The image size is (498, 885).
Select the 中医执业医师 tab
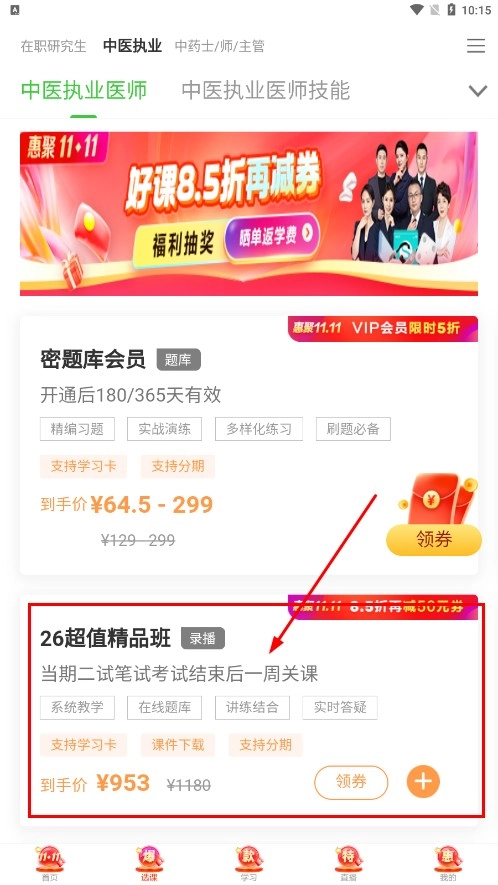84,91
